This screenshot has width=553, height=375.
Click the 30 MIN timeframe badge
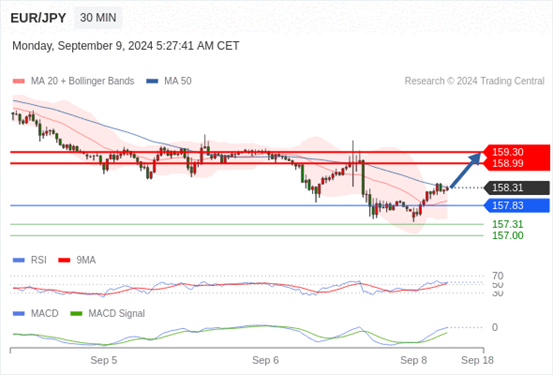pos(98,18)
